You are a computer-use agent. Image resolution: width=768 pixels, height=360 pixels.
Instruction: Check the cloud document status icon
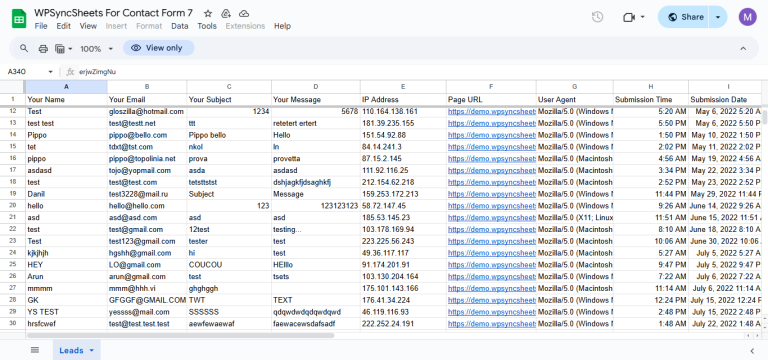tap(243, 13)
